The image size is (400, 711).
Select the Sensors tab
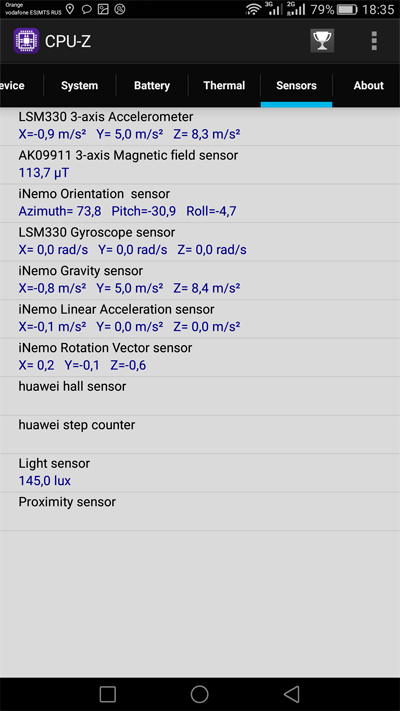pos(297,85)
